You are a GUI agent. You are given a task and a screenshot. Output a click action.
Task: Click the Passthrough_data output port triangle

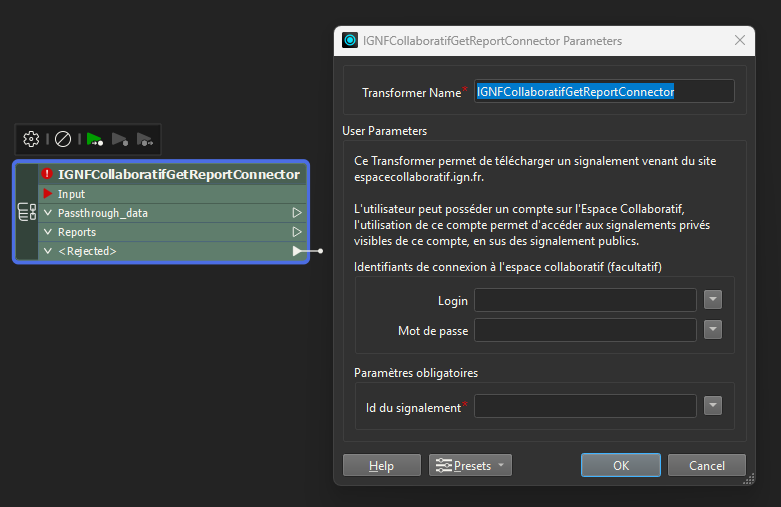pos(297,213)
